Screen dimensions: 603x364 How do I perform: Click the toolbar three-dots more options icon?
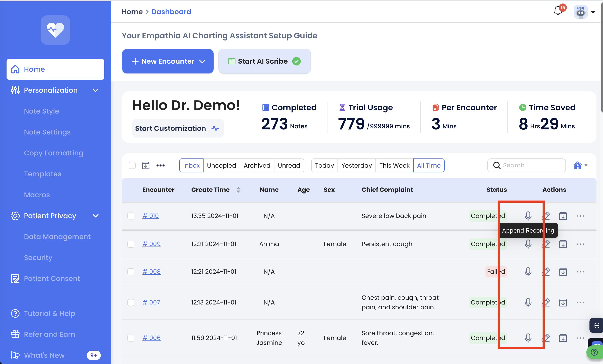[161, 165]
